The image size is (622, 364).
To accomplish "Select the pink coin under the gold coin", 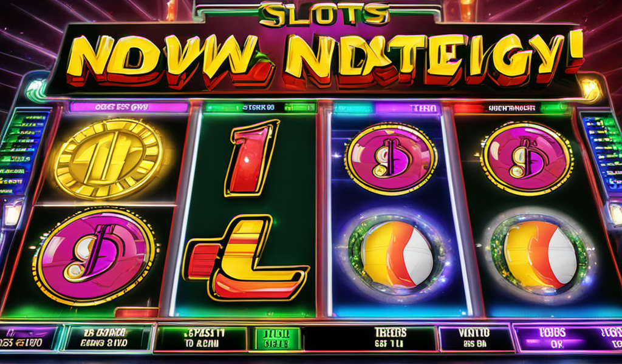I will point(94,257).
